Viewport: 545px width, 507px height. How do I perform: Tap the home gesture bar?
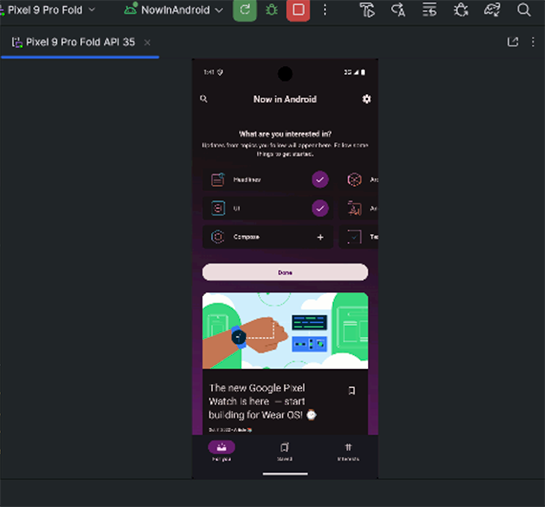(285, 473)
